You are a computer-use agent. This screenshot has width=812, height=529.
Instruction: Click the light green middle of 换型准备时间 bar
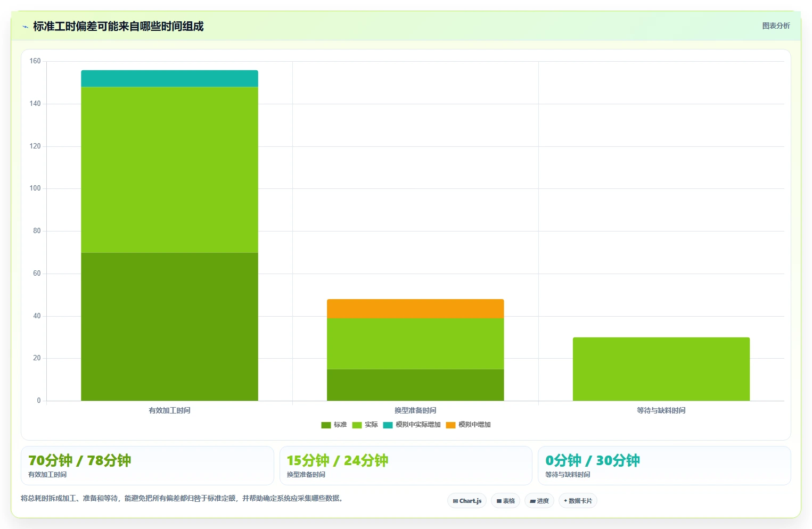(415, 344)
